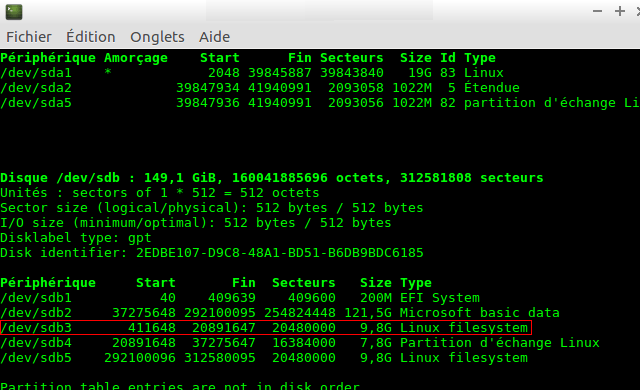Minimize the terminal window
The image size is (640, 390).
tap(597, 11)
